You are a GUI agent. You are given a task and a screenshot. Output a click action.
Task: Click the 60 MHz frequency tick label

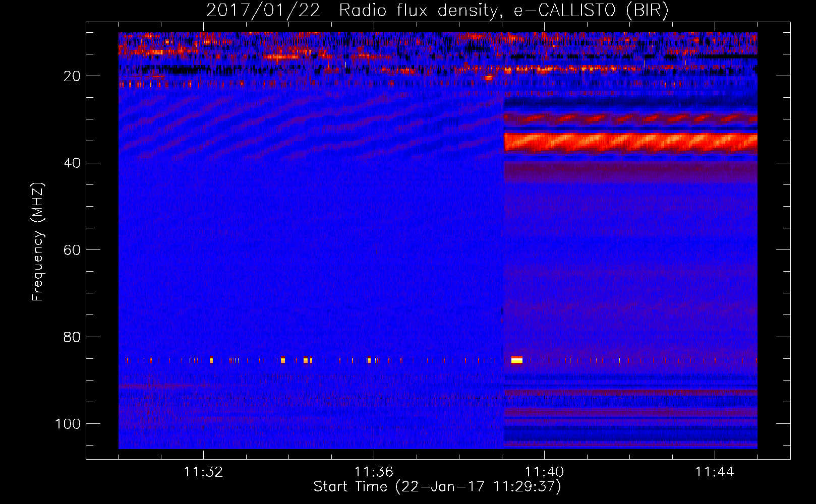[x=72, y=250]
